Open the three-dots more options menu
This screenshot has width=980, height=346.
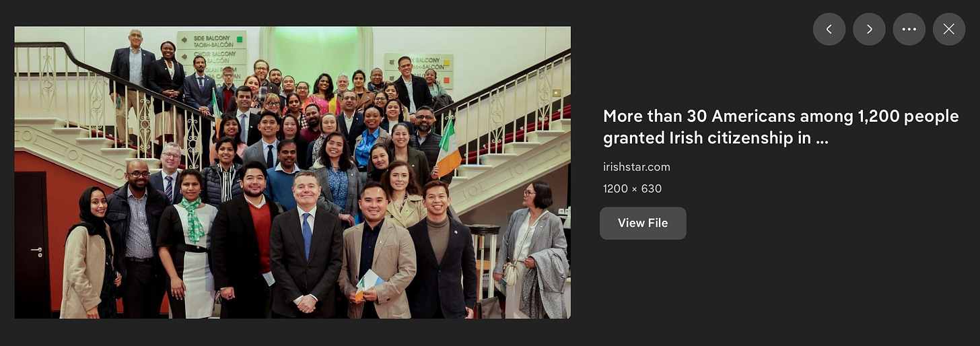909,29
